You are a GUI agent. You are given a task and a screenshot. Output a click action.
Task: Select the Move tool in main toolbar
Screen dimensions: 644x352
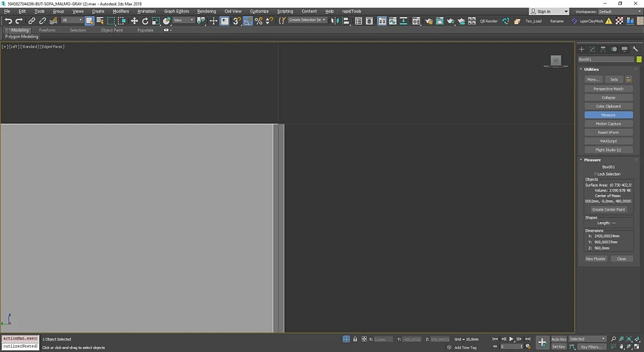coord(134,21)
